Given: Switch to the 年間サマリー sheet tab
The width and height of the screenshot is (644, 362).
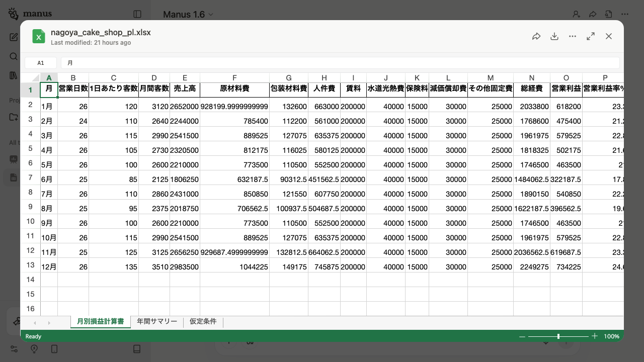Looking at the screenshot, I should coord(157,321).
